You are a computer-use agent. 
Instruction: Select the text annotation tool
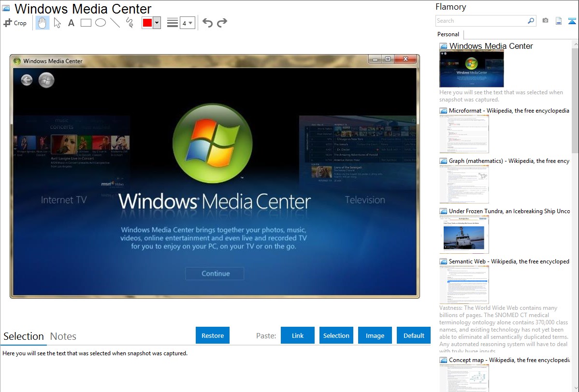[x=71, y=23]
